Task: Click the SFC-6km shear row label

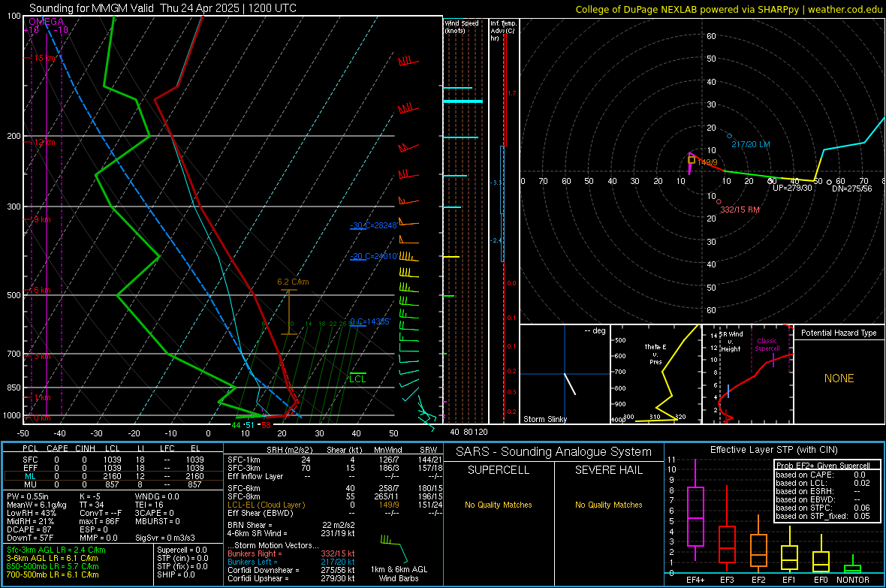Action: [x=243, y=488]
